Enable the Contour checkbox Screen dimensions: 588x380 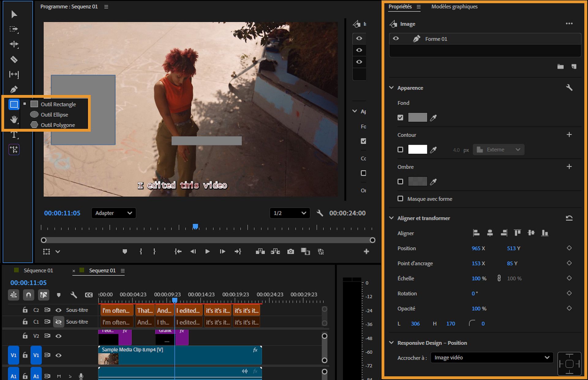point(400,150)
